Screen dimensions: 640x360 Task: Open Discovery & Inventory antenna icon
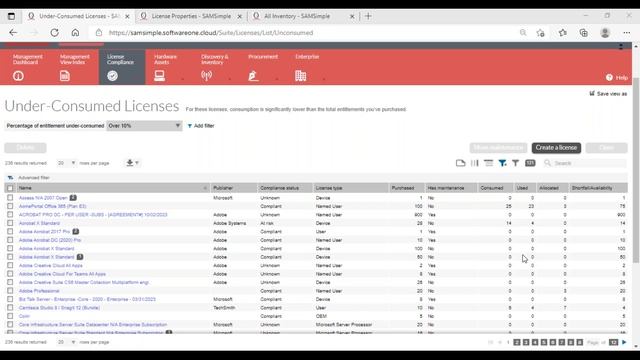(x=207, y=76)
